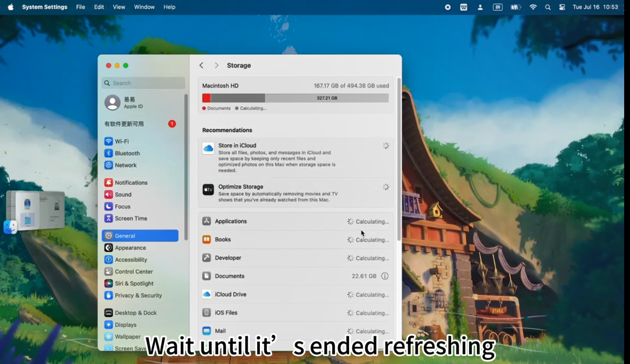Open the Applications storage category
This screenshot has width=630, height=364.
click(x=296, y=222)
